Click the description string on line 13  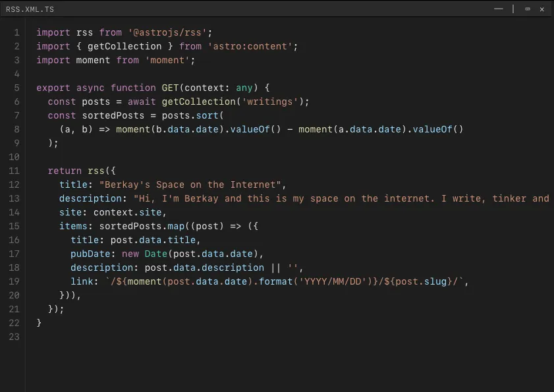point(342,198)
